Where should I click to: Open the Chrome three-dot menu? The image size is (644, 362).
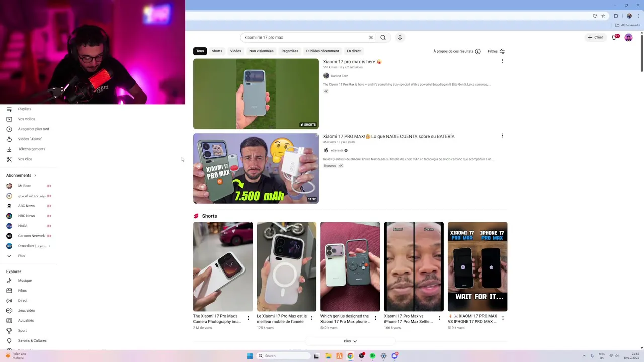coord(638,16)
